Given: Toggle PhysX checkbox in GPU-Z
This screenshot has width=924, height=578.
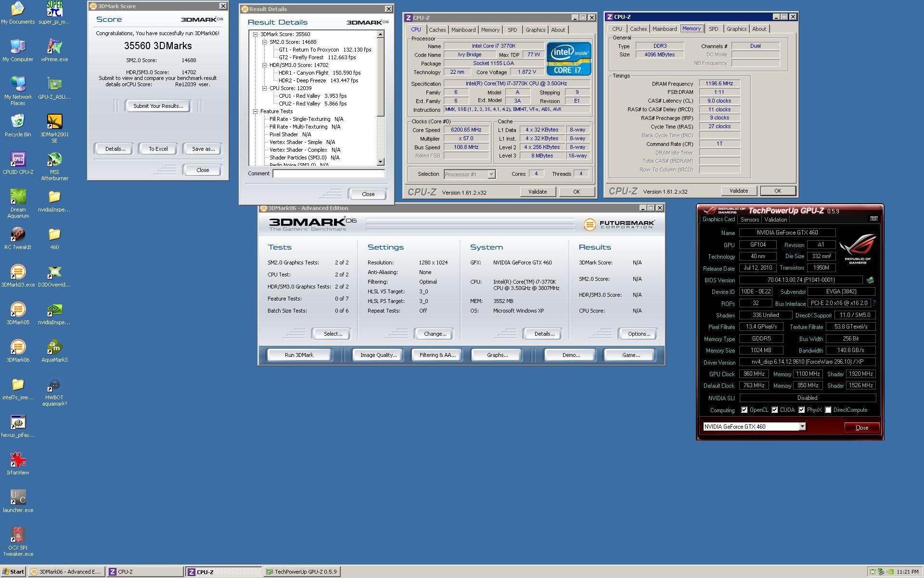Looking at the screenshot, I should click(802, 410).
